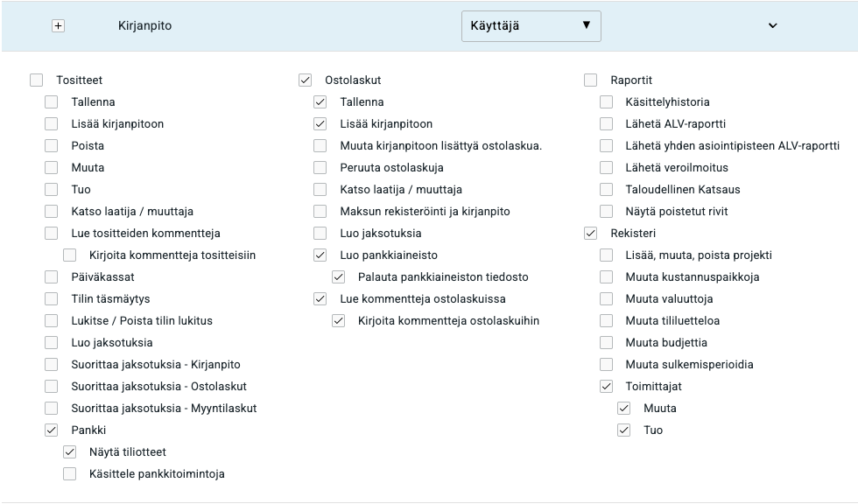This screenshot has height=504, width=858.
Task: Uncheck the Rekisteri checkbox
Action: tap(591, 234)
